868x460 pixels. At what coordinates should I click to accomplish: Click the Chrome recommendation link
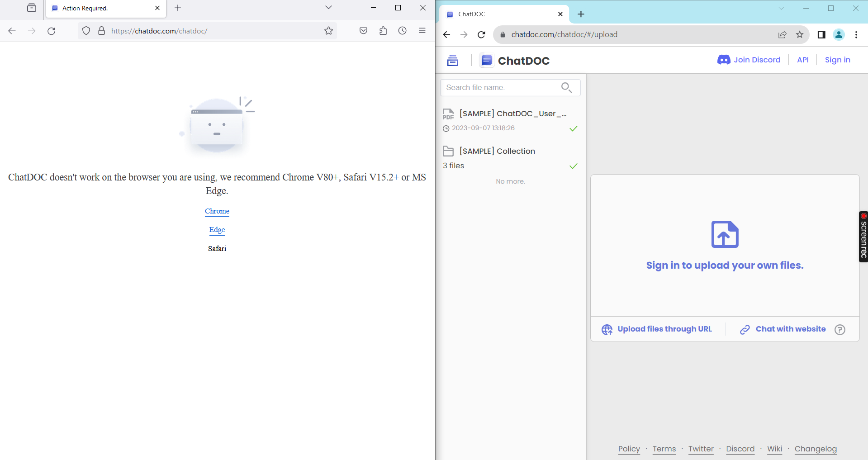[x=217, y=211]
